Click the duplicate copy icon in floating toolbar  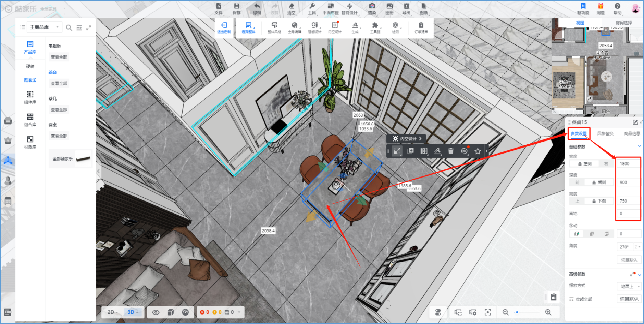tap(410, 151)
